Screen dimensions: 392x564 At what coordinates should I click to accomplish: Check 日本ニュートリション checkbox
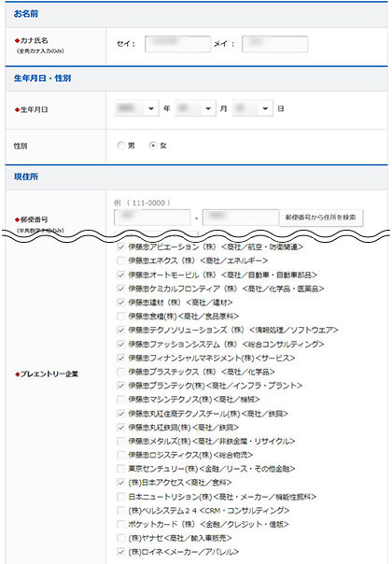coord(121,497)
